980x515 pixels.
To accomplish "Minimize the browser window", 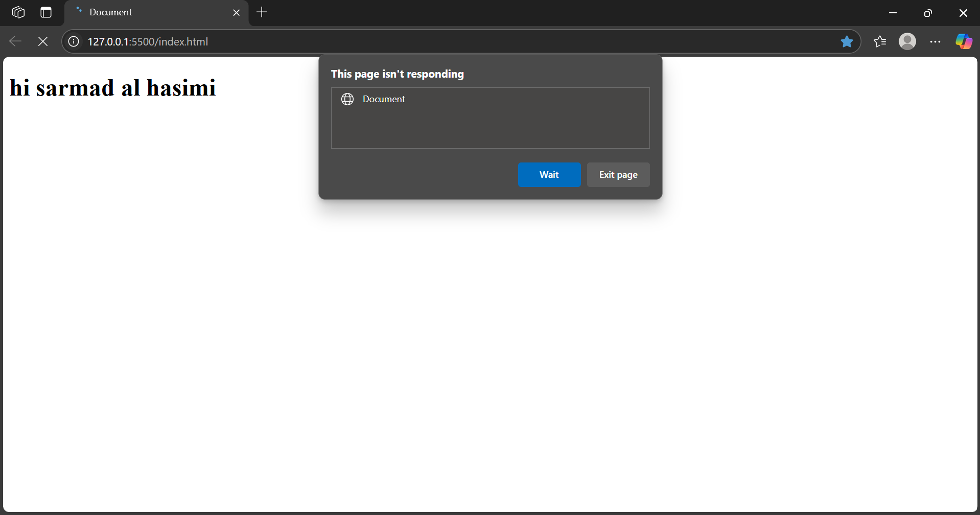I will coord(893,13).
